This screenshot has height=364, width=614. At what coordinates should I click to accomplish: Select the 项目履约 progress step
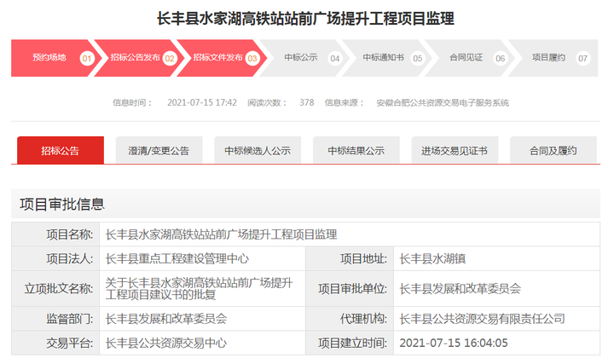coord(553,58)
